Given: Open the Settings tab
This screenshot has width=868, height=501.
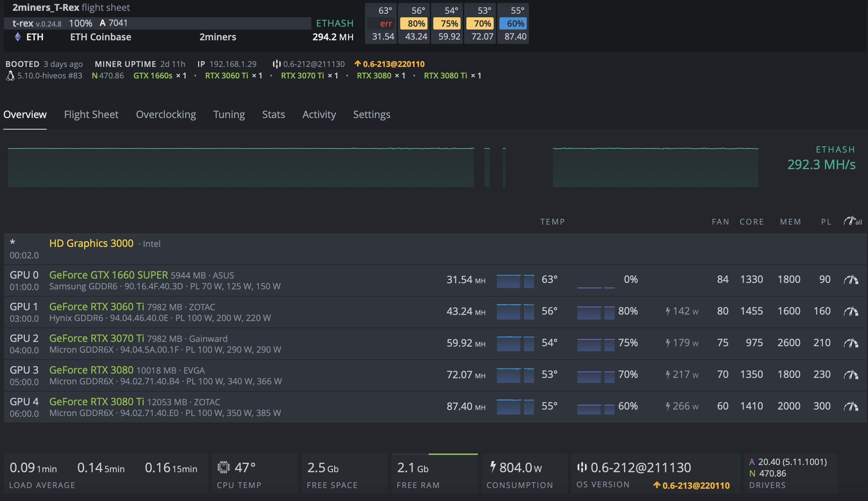Looking at the screenshot, I should click(x=372, y=114).
